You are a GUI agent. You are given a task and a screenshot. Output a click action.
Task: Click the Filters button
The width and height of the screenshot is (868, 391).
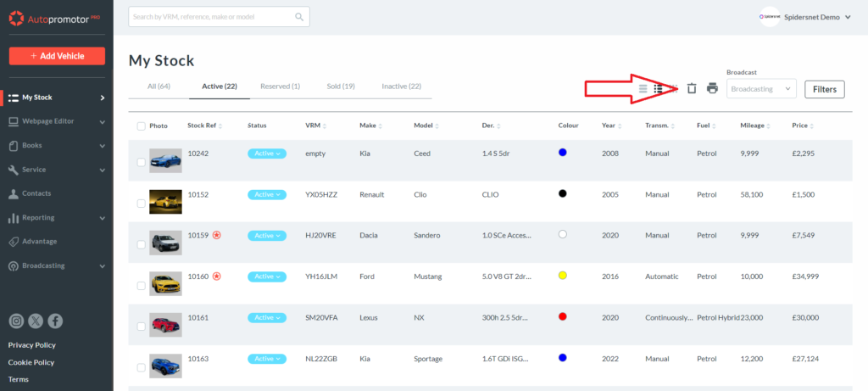click(824, 89)
